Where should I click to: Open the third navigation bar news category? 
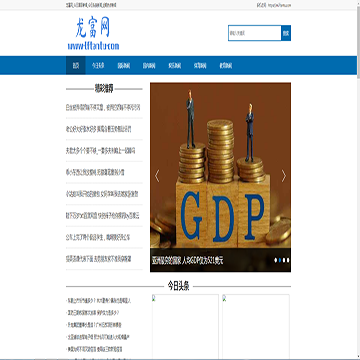tap(123, 65)
